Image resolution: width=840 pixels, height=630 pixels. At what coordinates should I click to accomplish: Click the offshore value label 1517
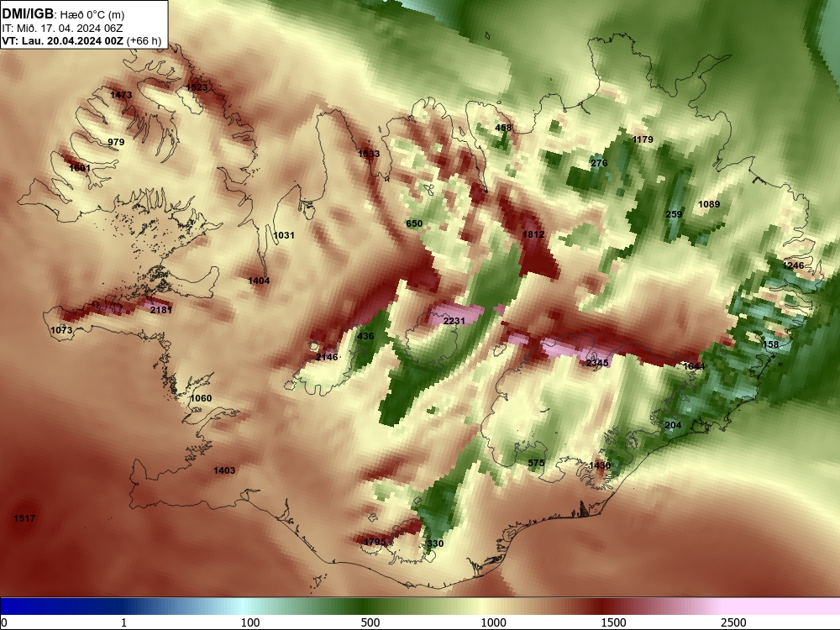24,518
